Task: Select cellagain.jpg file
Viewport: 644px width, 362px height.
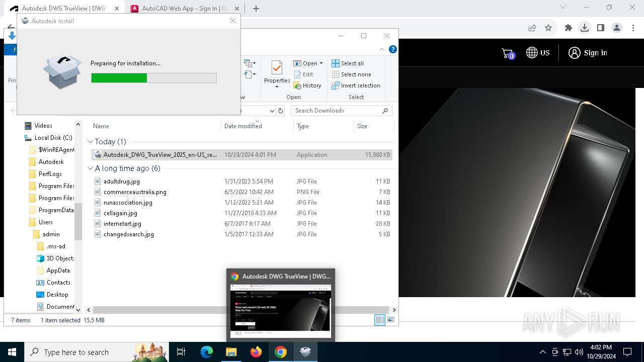Action: (243, 213)
